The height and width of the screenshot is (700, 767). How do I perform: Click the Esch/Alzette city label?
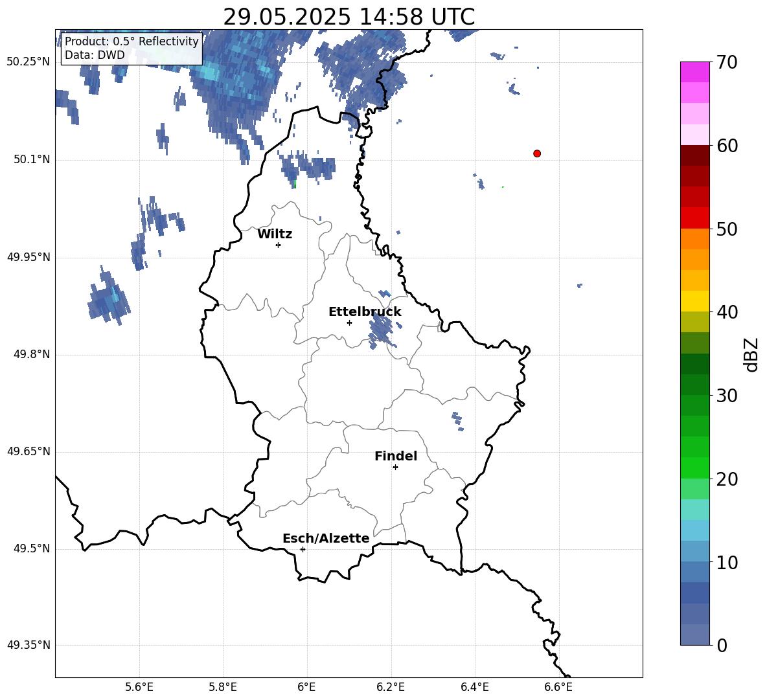(326, 538)
